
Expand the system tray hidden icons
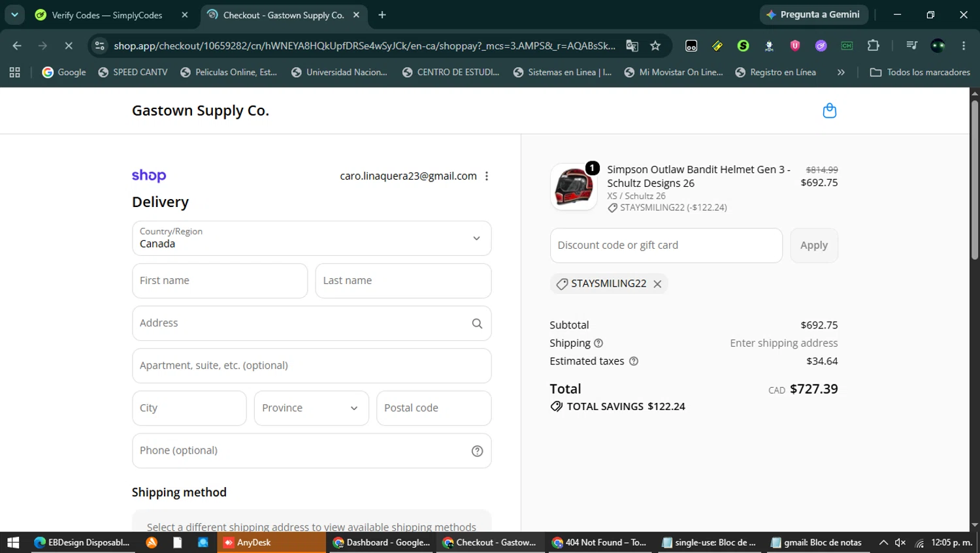pos(883,543)
